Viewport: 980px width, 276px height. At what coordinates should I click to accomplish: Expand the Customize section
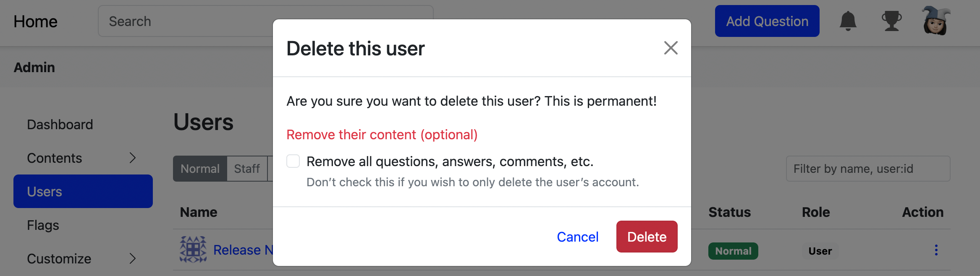[x=59, y=258]
